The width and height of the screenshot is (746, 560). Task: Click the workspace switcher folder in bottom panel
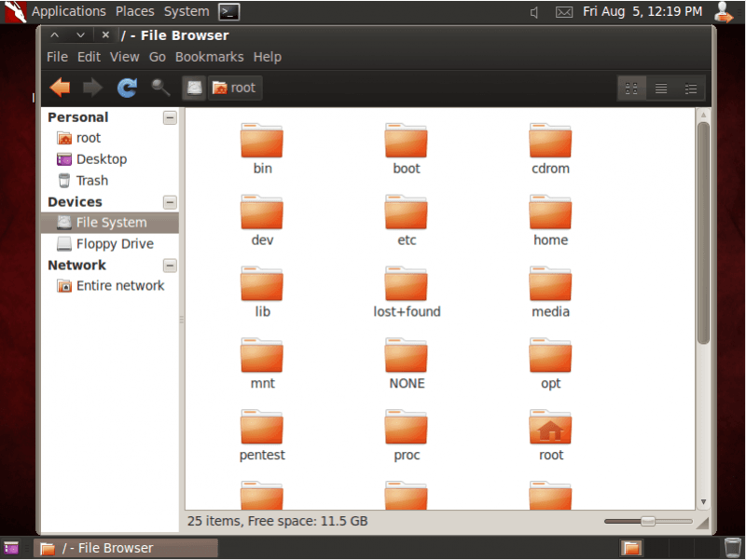tap(631, 548)
